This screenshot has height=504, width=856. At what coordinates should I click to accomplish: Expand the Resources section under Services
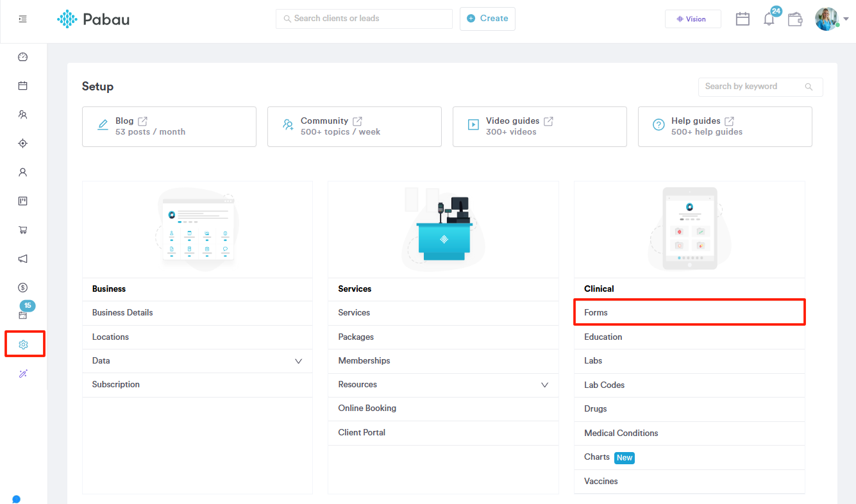coord(544,385)
